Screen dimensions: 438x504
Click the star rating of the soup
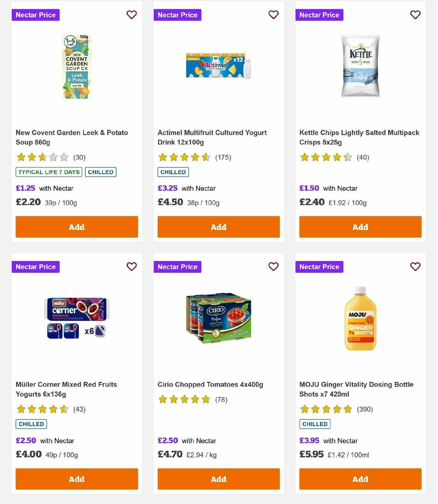[x=42, y=157]
